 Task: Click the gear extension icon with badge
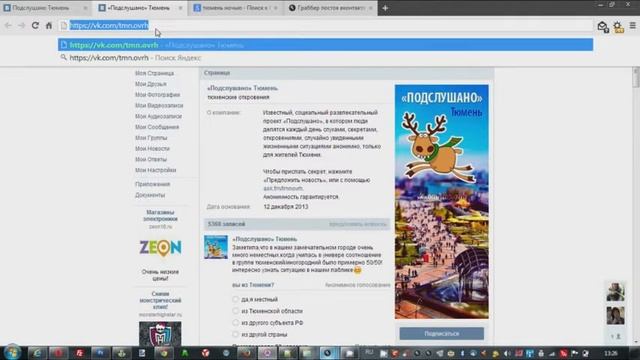(x=619, y=27)
